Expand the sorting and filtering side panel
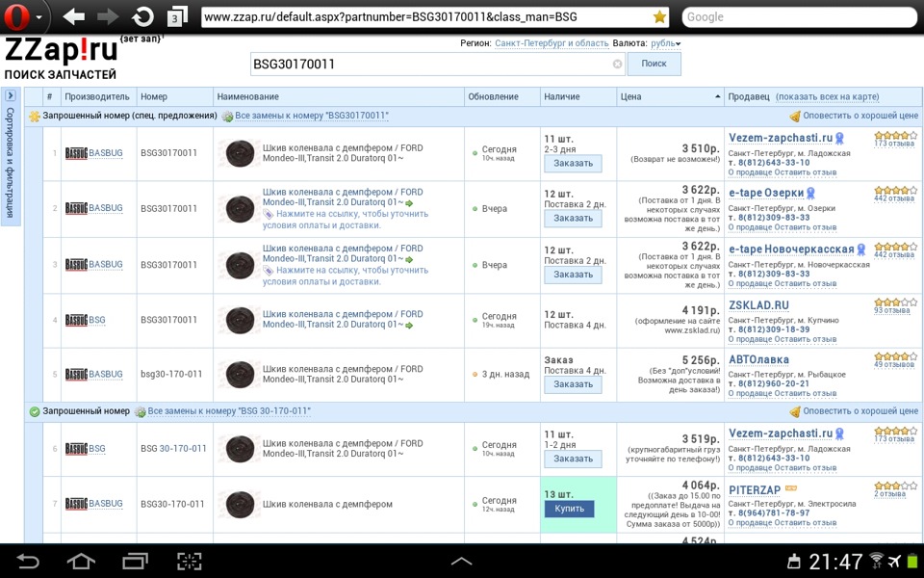The image size is (924, 578). (x=11, y=156)
